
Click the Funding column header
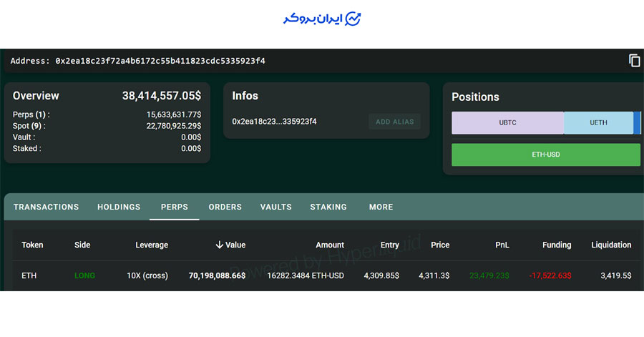557,245
